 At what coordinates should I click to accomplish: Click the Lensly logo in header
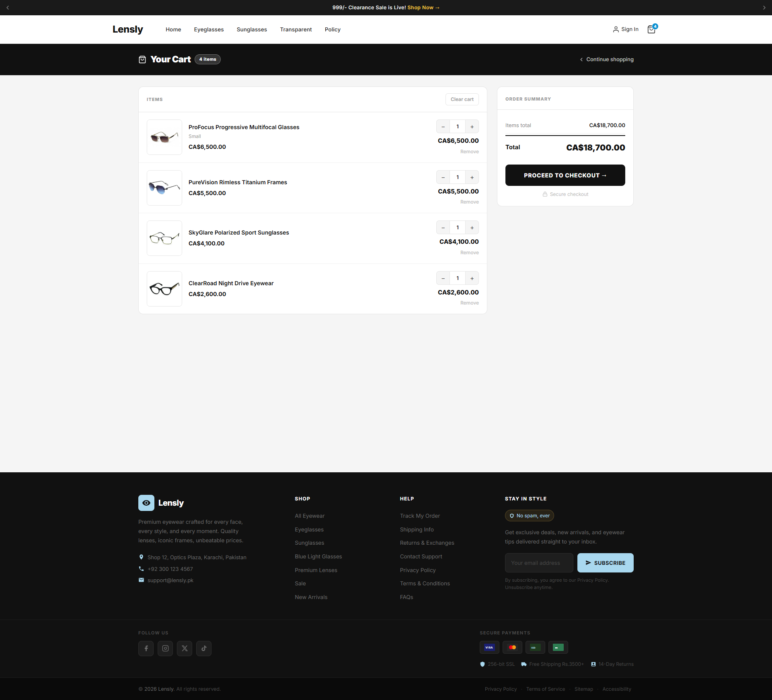pos(127,29)
